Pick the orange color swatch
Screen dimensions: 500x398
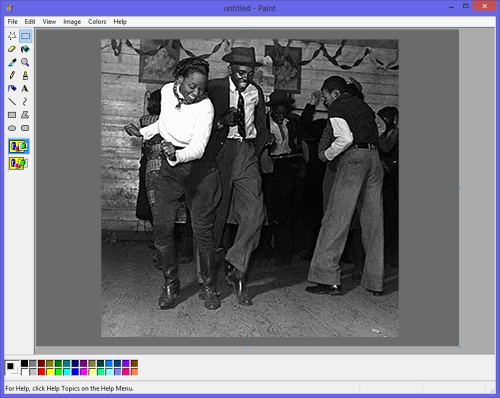pos(134,372)
